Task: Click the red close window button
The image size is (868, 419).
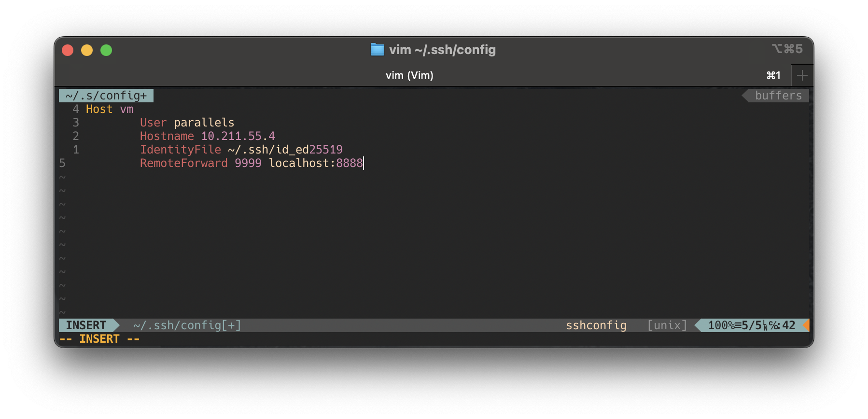Action: [68, 50]
